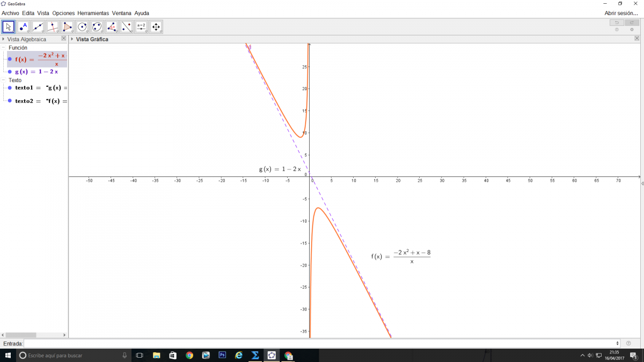Screen dimensions: 644x362
Task: Collapse the Función group in algebra view
Action: tap(4, 48)
